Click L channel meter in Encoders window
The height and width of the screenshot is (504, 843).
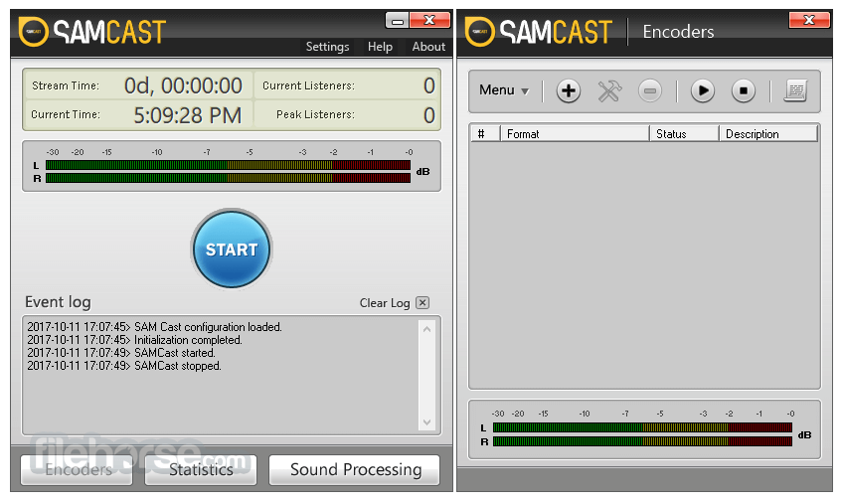point(642,427)
